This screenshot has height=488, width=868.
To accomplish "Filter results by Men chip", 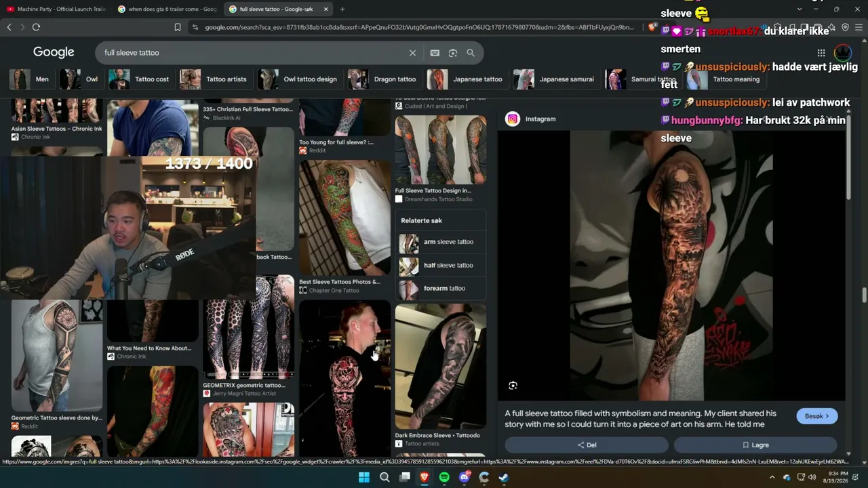I will (x=31, y=79).
